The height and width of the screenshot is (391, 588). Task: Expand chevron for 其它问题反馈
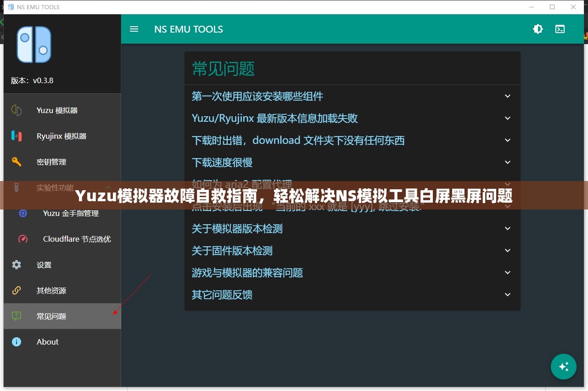click(508, 295)
